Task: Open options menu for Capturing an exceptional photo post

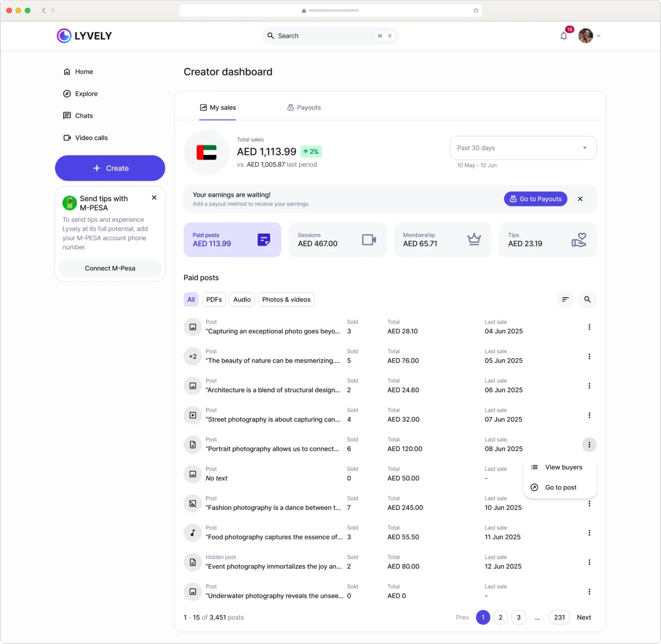Action: pyautogui.click(x=589, y=327)
